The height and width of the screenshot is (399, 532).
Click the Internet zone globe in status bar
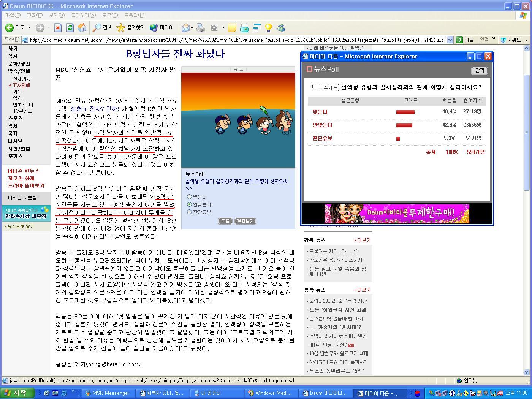459,381
